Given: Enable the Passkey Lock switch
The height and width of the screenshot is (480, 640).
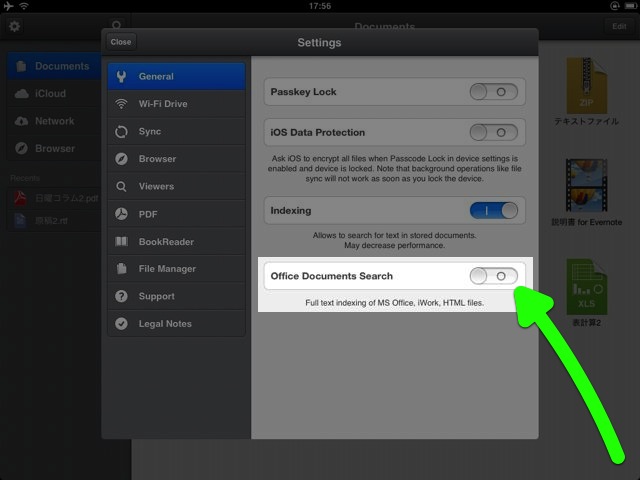Looking at the screenshot, I should (x=493, y=92).
